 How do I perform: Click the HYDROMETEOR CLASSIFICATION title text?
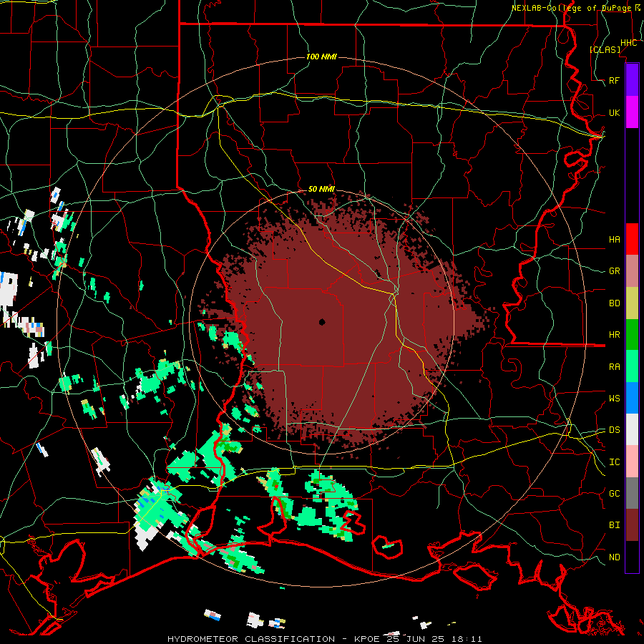251,639
